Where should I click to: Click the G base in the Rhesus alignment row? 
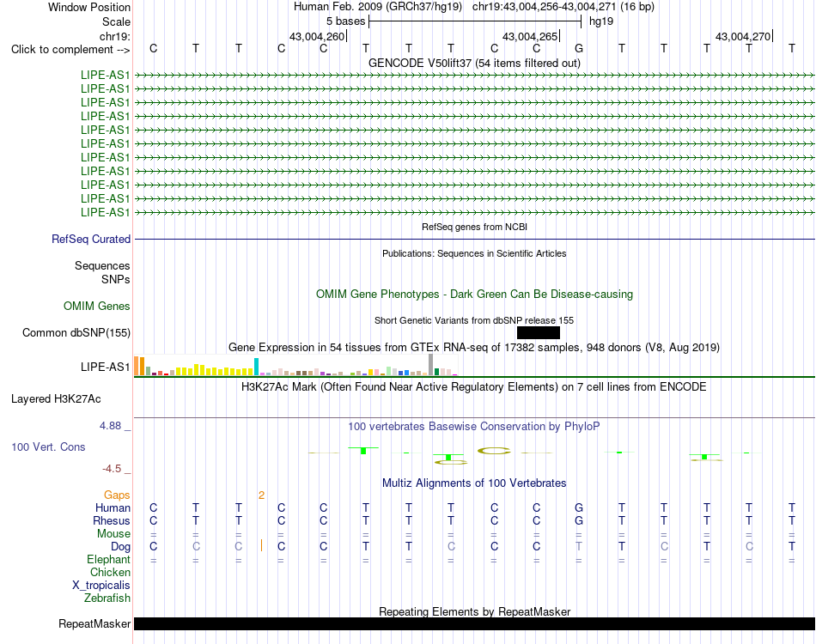click(579, 520)
